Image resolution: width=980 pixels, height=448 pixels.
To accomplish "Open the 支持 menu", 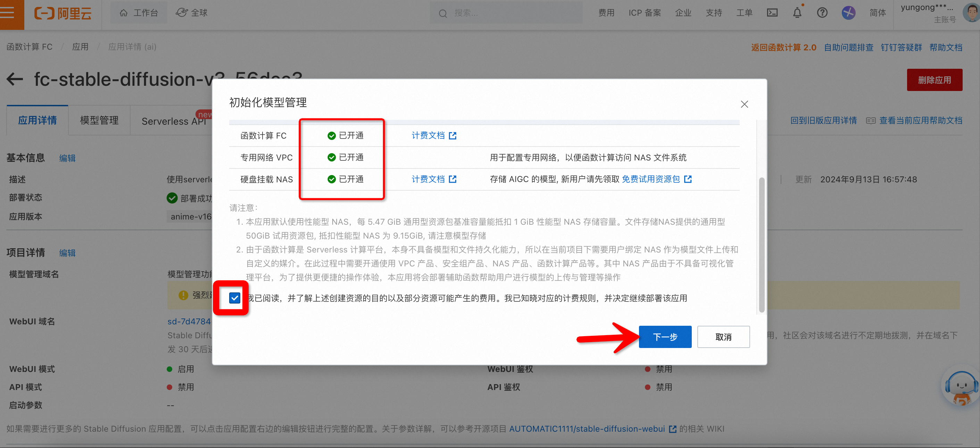I will pos(714,13).
